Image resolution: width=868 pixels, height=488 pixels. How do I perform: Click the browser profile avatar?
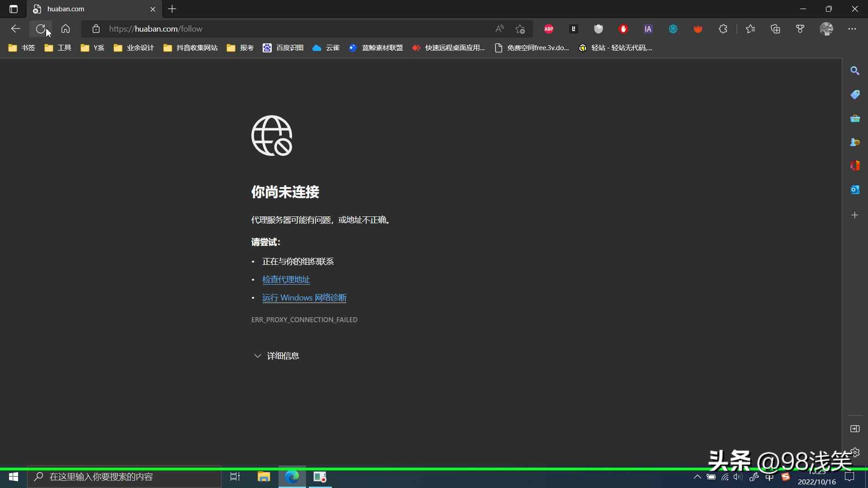pos(827,28)
